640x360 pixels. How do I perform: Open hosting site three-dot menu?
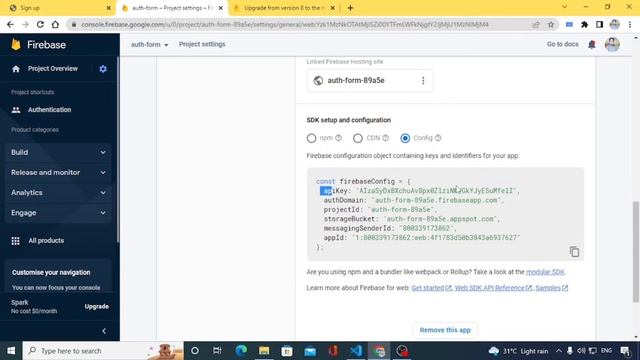click(x=423, y=81)
